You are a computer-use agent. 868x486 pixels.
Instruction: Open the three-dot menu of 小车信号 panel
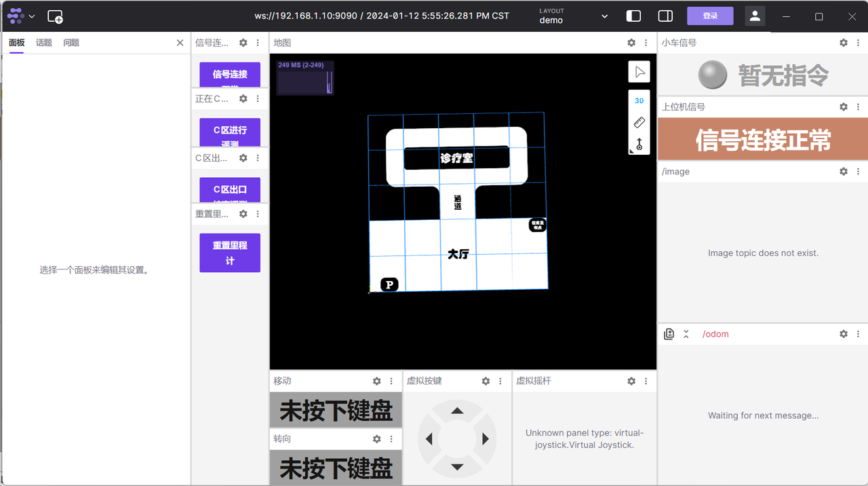tap(859, 43)
